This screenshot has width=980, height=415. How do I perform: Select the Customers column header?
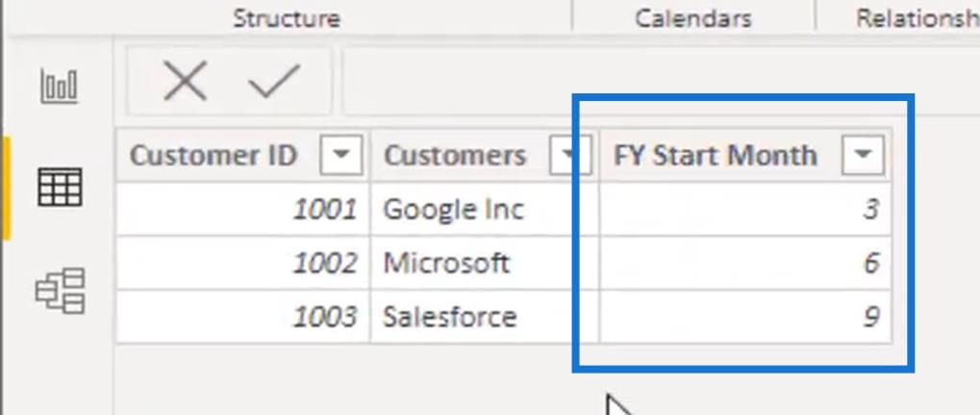tap(485, 155)
